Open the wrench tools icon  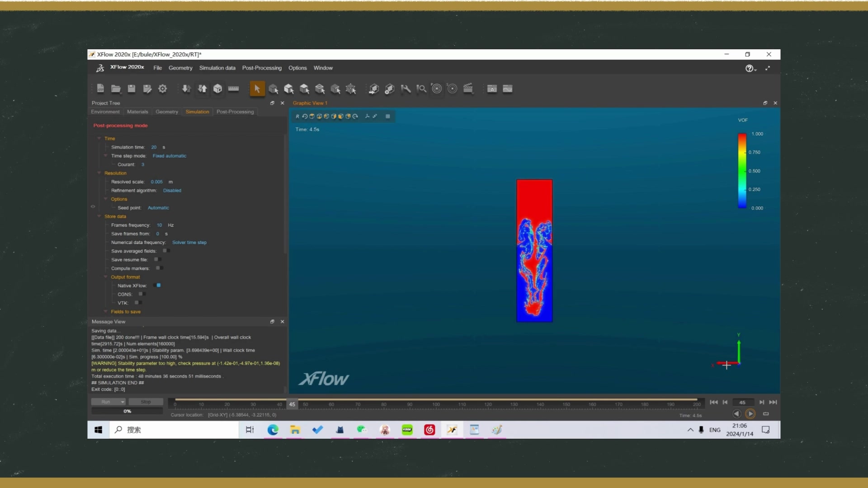pyautogui.click(x=406, y=89)
